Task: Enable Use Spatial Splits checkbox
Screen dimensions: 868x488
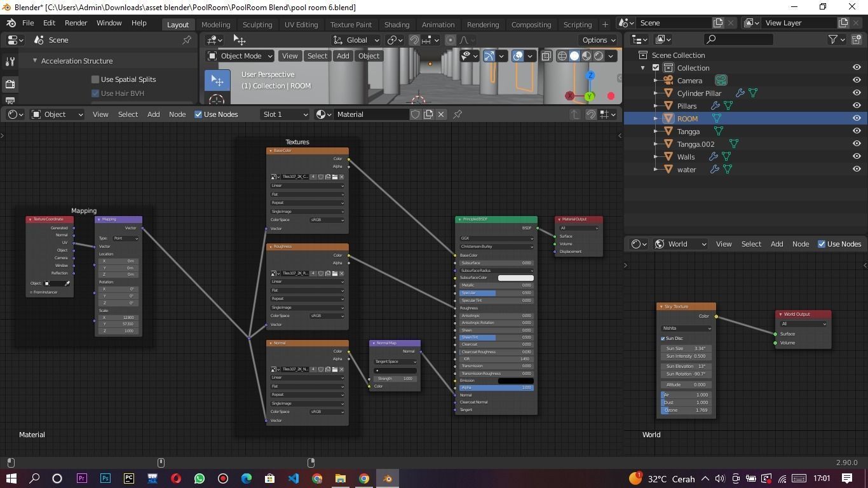Action: tap(95, 79)
